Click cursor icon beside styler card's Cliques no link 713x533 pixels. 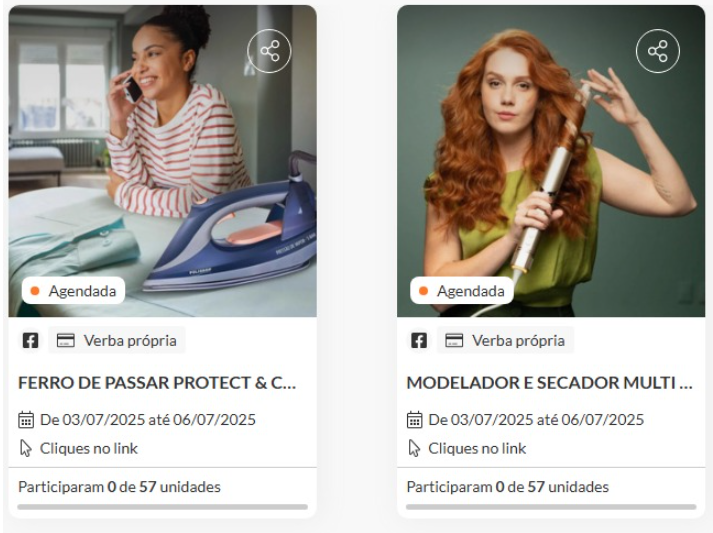414,448
